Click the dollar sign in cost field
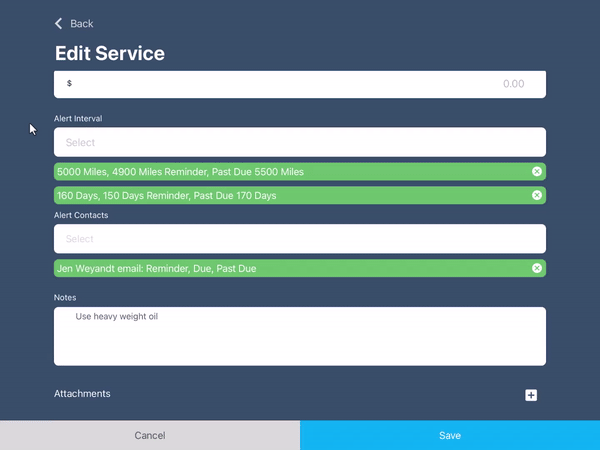 pos(69,84)
